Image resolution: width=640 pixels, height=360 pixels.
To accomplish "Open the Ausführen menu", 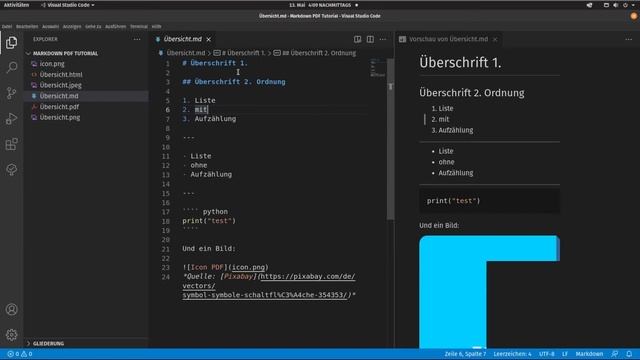I will point(116,27).
